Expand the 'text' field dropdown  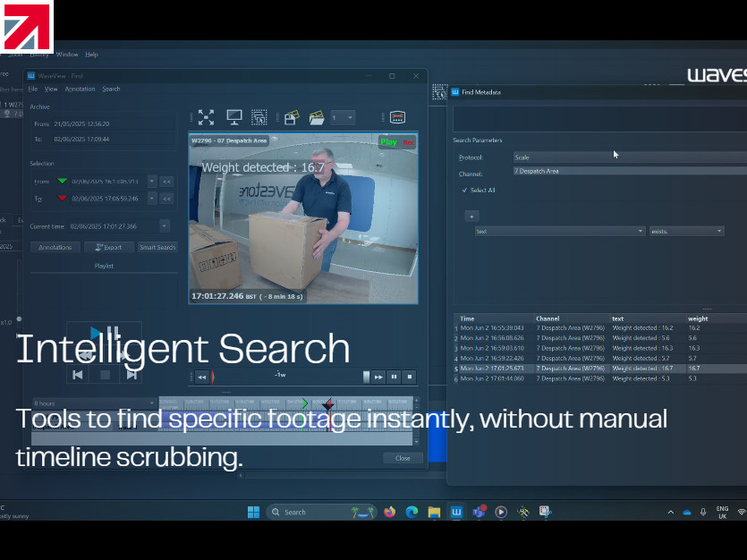pyautogui.click(x=641, y=231)
